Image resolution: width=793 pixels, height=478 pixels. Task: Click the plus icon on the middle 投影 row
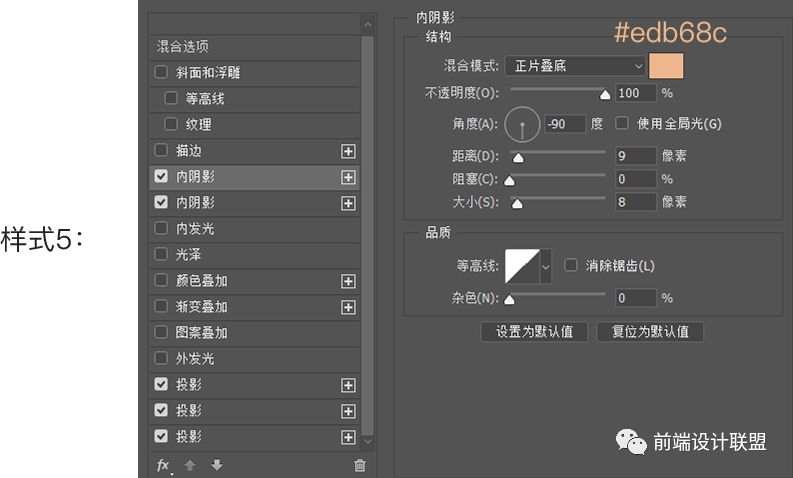coord(348,411)
